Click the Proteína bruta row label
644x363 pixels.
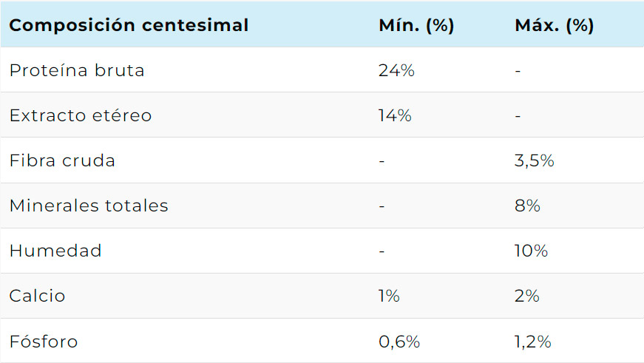(x=77, y=70)
